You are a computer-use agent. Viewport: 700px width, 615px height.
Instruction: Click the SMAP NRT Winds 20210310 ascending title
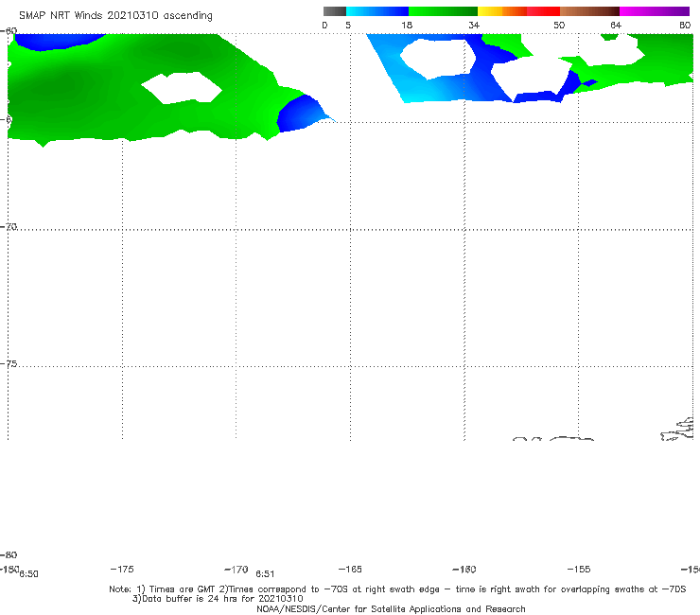pos(115,15)
